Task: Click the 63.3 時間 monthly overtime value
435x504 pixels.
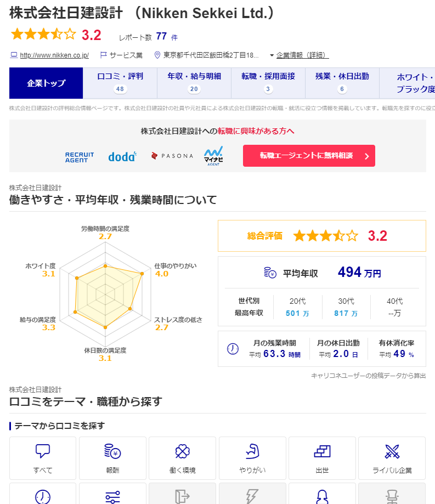Action: (281, 354)
